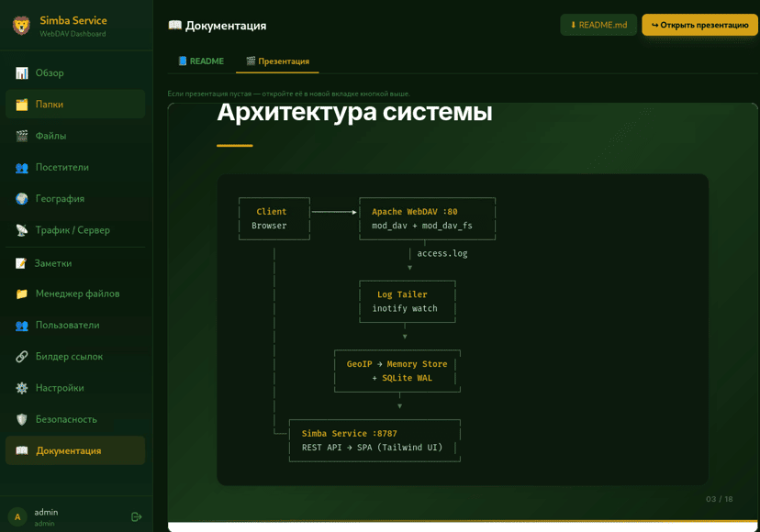Open Файлы clapperboard icon

pos(22,136)
